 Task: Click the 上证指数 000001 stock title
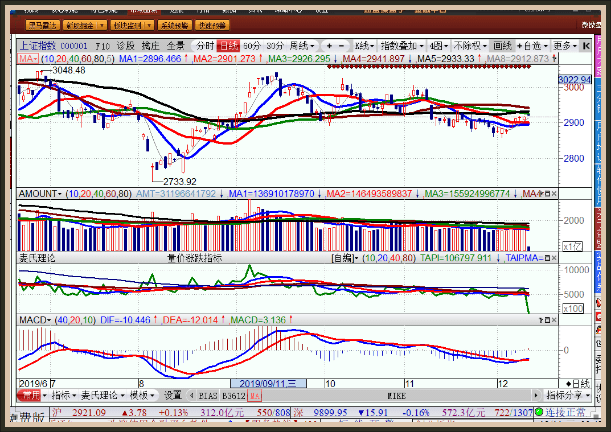click(x=54, y=46)
